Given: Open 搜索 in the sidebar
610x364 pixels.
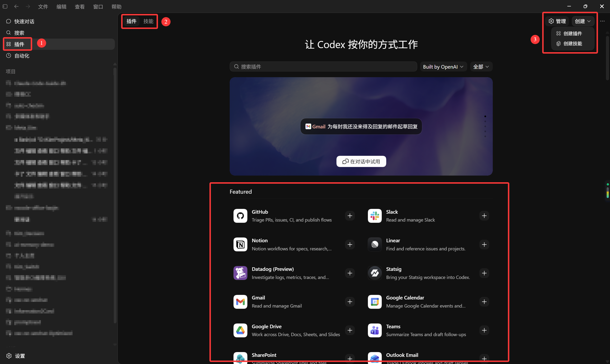Looking at the screenshot, I should tap(59, 33).
